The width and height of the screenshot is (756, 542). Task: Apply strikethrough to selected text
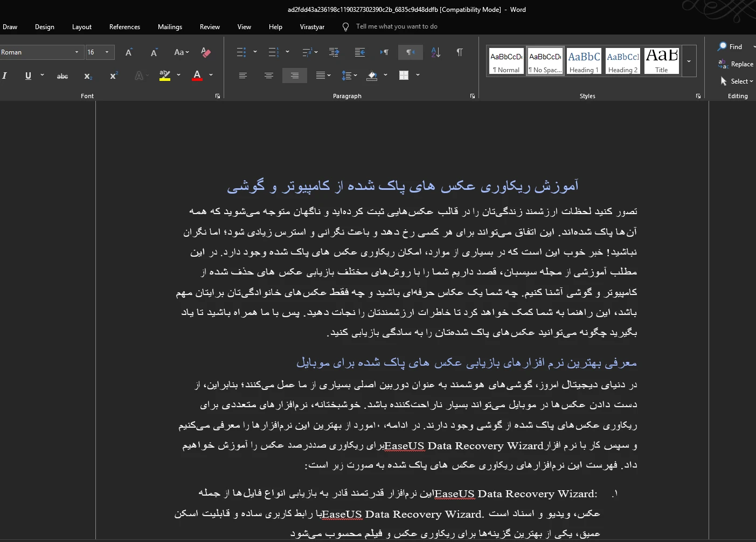click(63, 76)
